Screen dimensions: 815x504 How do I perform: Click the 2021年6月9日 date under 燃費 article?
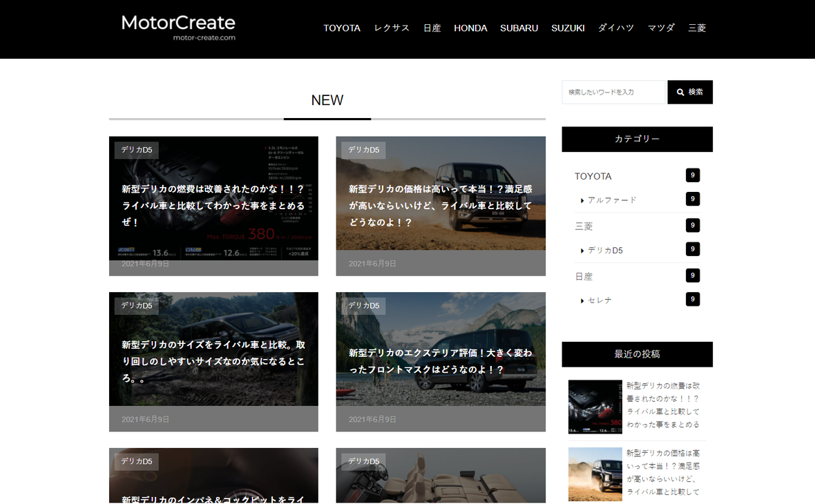(145, 264)
